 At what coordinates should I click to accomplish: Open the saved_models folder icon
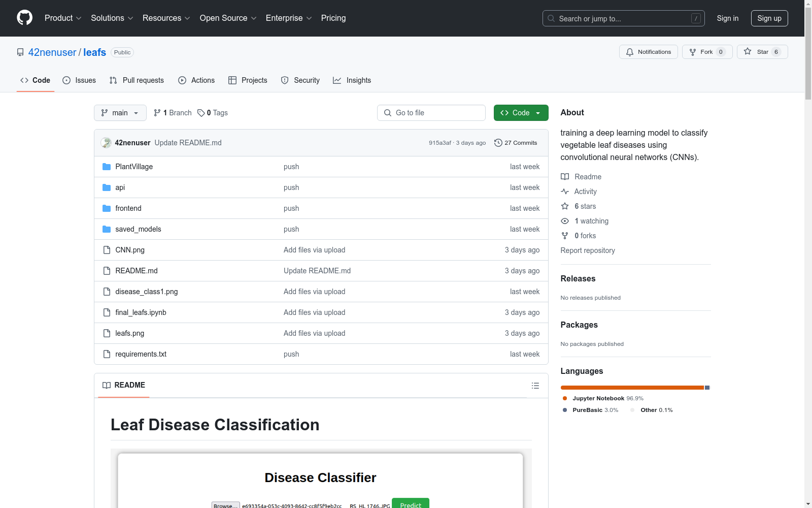pos(107,229)
